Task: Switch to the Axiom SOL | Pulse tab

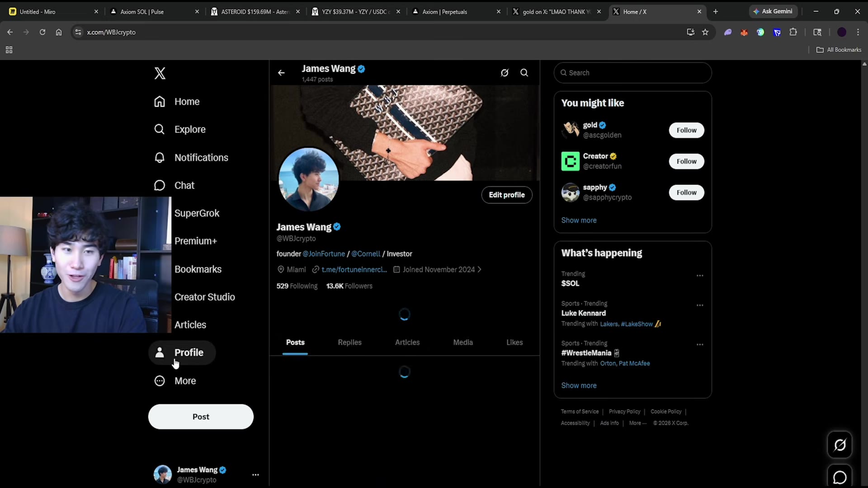Action: point(155,12)
